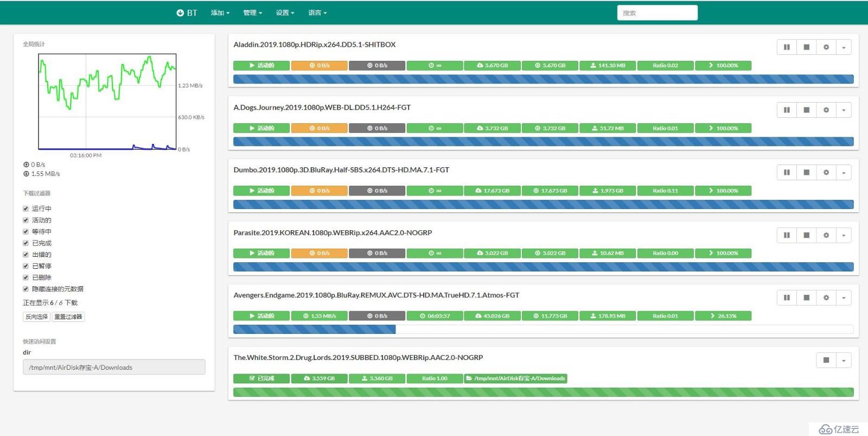Stop the Aladdin.2019 download
The image size is (868, 436).
click(807, 47)
